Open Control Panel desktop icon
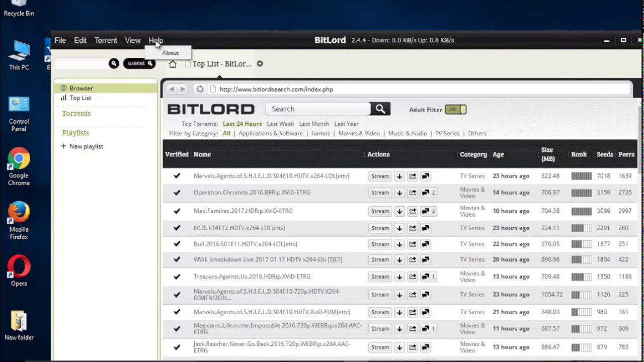This screenshot has width=644, height=362. click(19, 114)
